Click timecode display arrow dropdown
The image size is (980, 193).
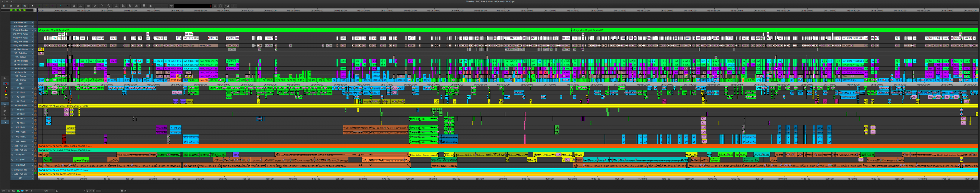coord(35,10)
